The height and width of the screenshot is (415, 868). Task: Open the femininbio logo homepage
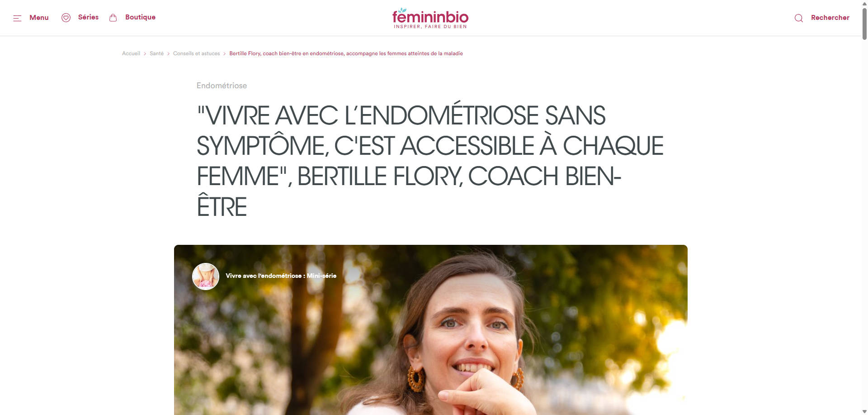click(430, 18)
